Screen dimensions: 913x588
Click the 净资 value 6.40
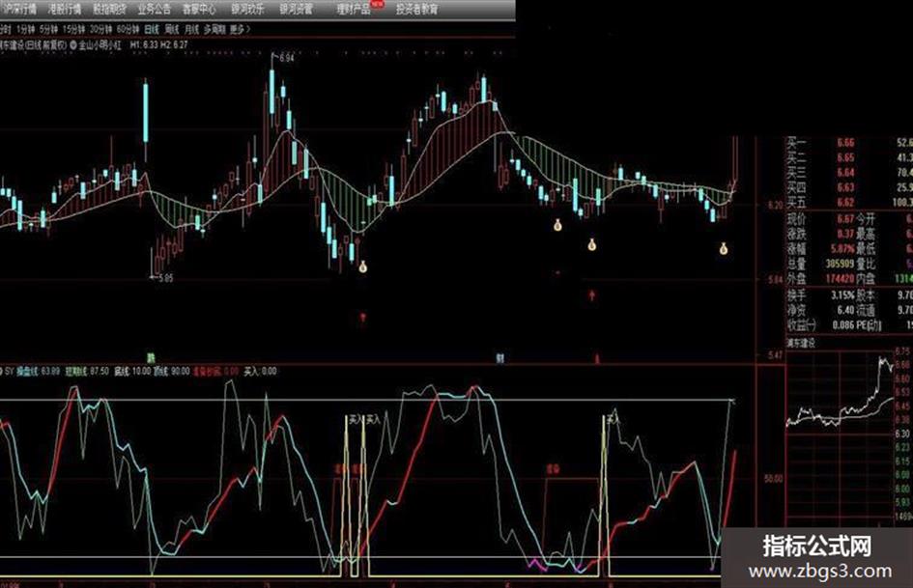[x=845, y=310]
